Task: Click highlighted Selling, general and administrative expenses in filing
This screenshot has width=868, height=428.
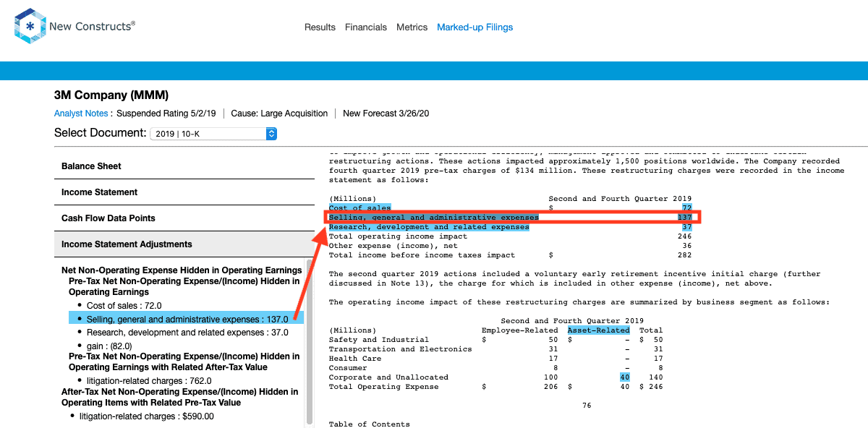Action: (x=434, y=218)
